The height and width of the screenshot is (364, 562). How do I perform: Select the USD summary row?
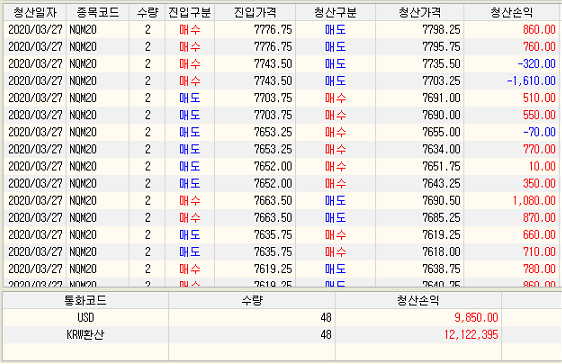pos(281,318)
